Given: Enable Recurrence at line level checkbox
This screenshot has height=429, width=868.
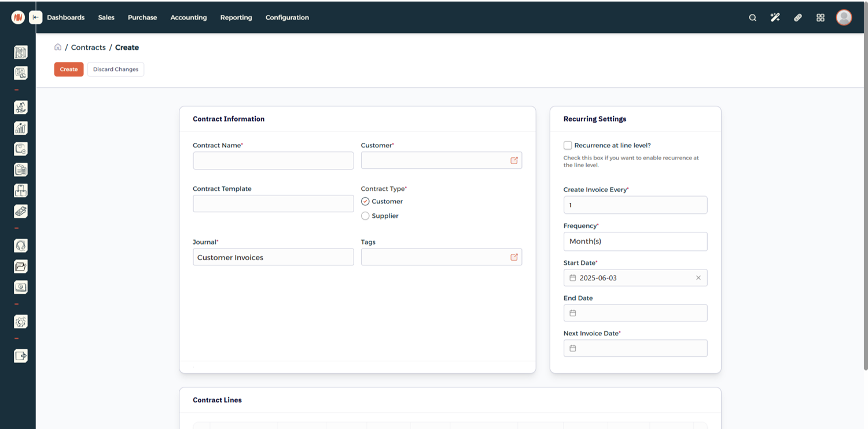Looking at the screenshot, I should [x=568, y=145].
